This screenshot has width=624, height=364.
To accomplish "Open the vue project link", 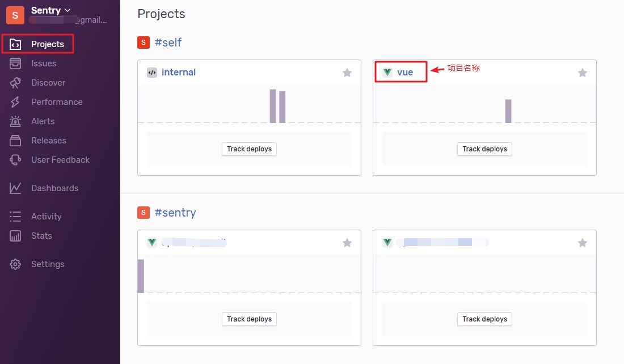I will [x=404, y=71].
